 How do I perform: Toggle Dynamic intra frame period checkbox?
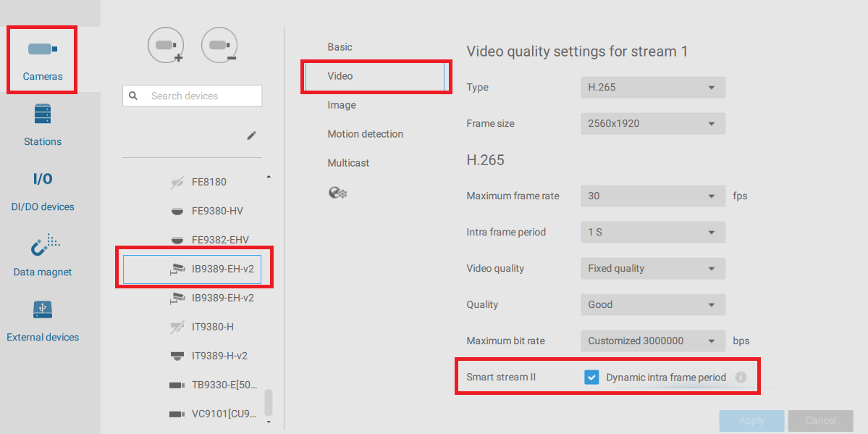pos(591,377)
